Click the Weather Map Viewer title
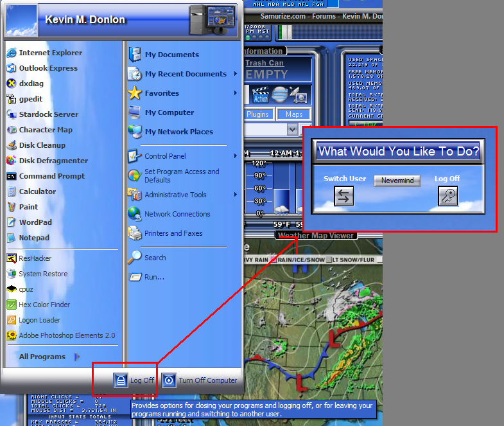Image resolution: width=504 pixels, height=426 pixels. [316, 236]
